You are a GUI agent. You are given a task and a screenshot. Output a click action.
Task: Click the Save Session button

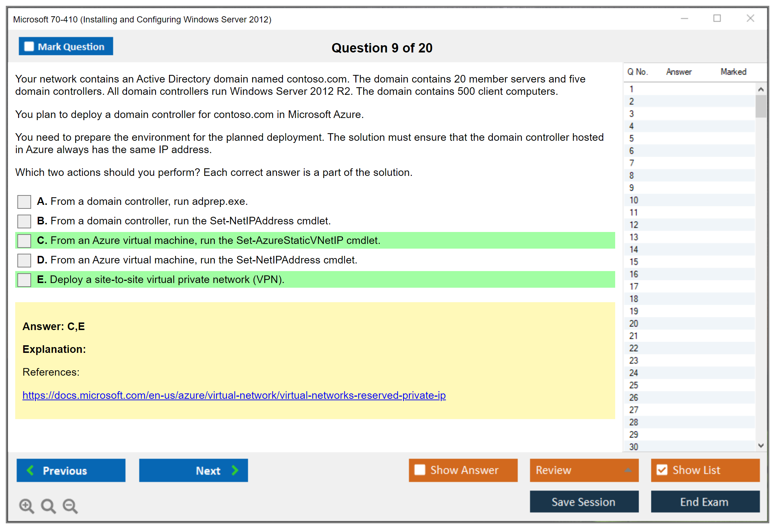(584, 502)
